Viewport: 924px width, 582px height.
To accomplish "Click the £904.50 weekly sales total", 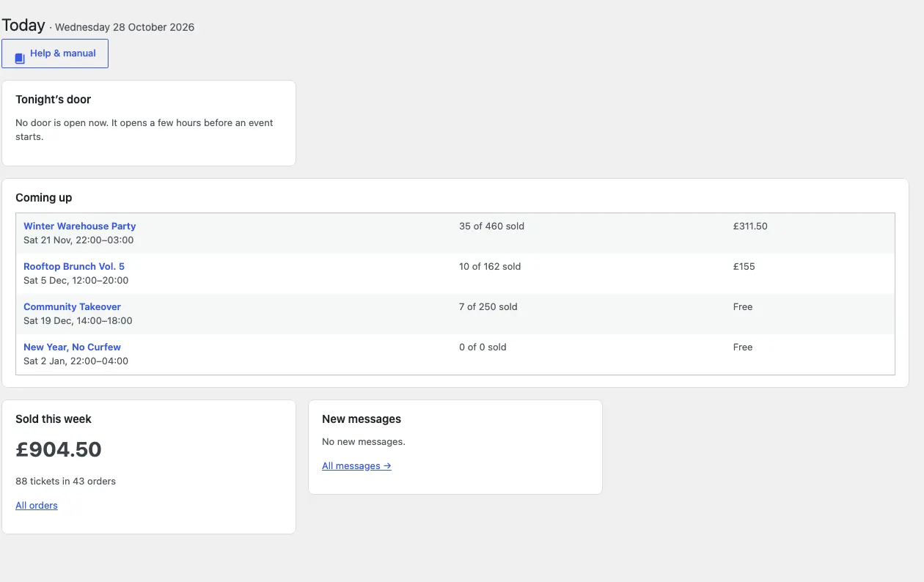I will (59, 449).
